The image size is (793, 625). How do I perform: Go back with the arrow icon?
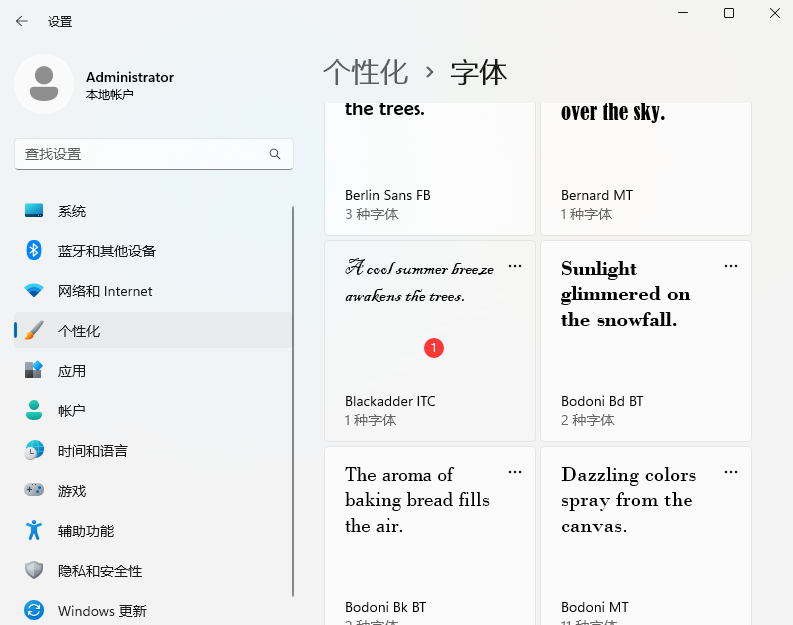pyautogui.click(x=22, y=21)
